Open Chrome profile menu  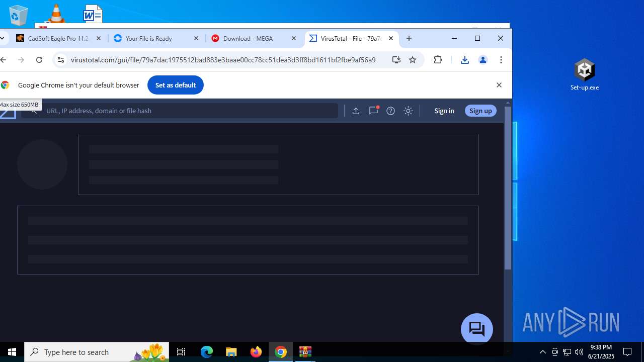pyautogui.click(x=483, y=60)
